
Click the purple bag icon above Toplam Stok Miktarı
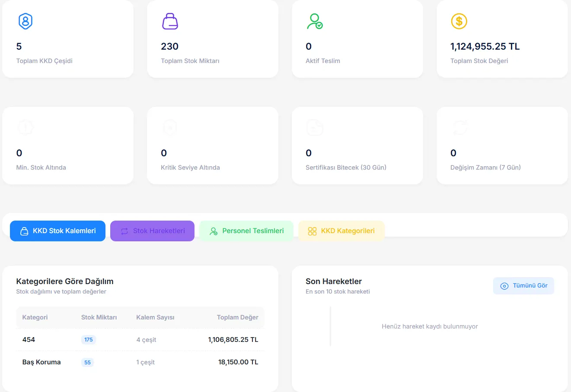[170, 21]
